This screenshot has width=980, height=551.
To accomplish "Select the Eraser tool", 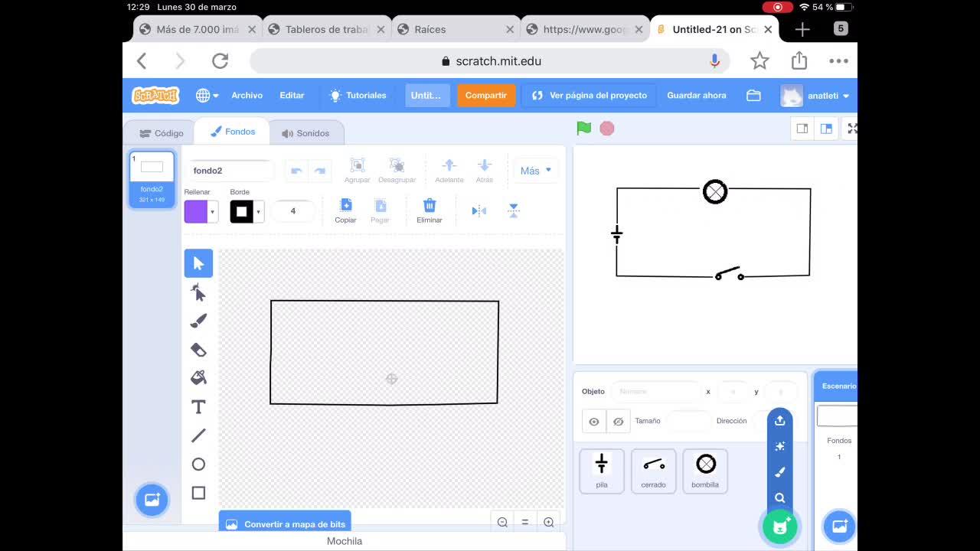I will 198,350.
